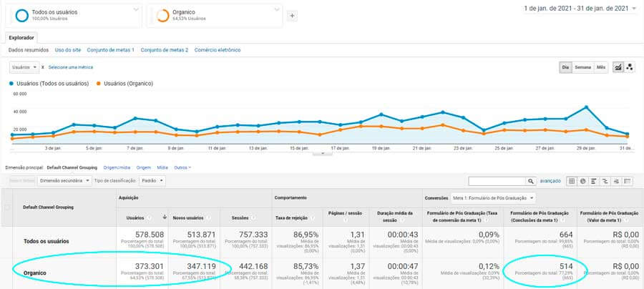Set chart granularity to Semana
The height and width of the screenshot is (289, 644).
[x=582, y=67]
